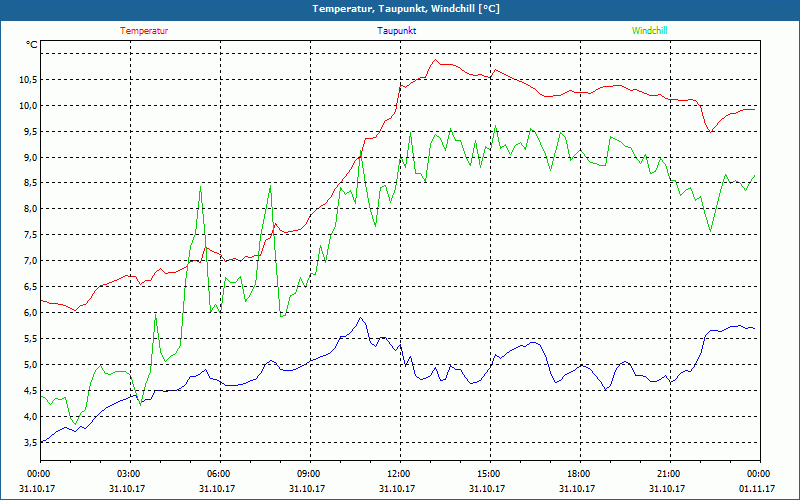Click the 5,5 y-axis value
The image size is (800, 500).
coord(31,339)
